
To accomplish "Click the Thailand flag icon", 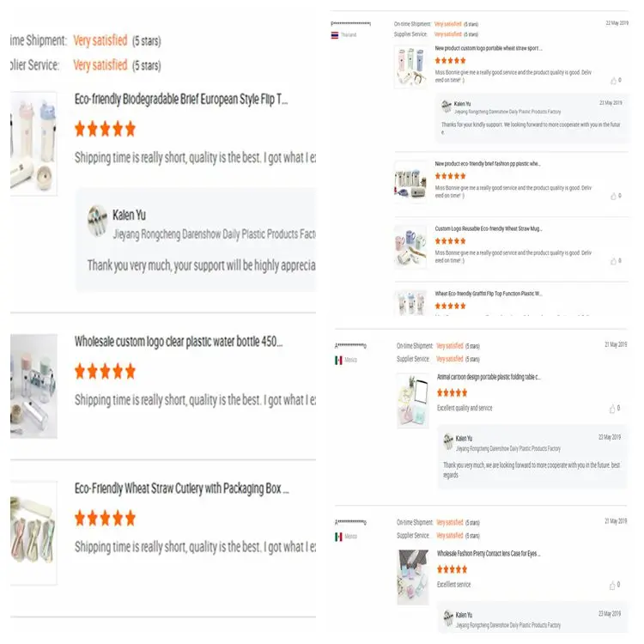I will pyautogui.click(x=335, y=35).
